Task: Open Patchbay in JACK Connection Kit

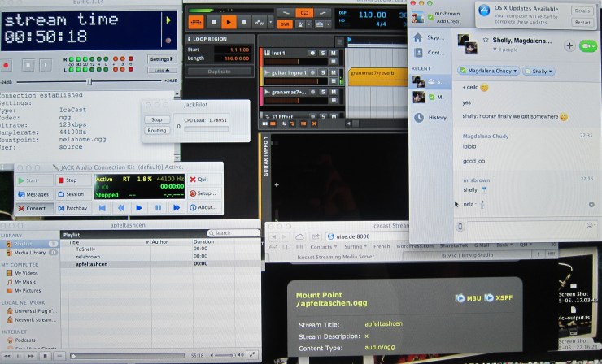Action: pos(74,208)
